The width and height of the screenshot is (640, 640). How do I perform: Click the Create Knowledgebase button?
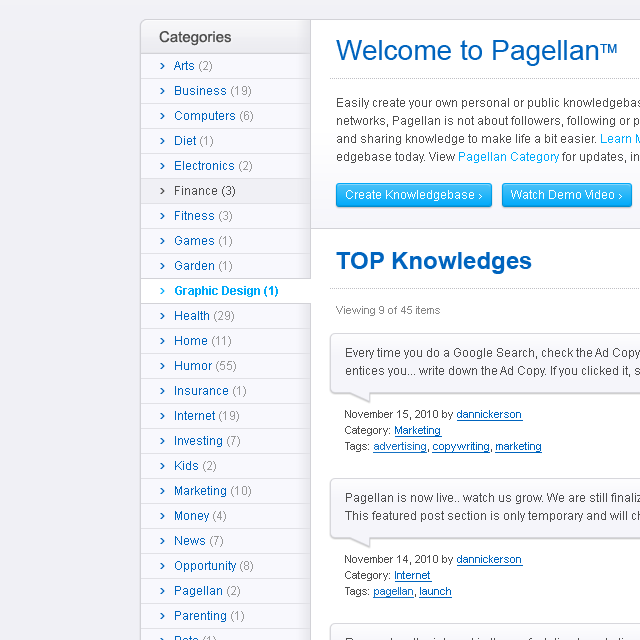click(413, 195)
